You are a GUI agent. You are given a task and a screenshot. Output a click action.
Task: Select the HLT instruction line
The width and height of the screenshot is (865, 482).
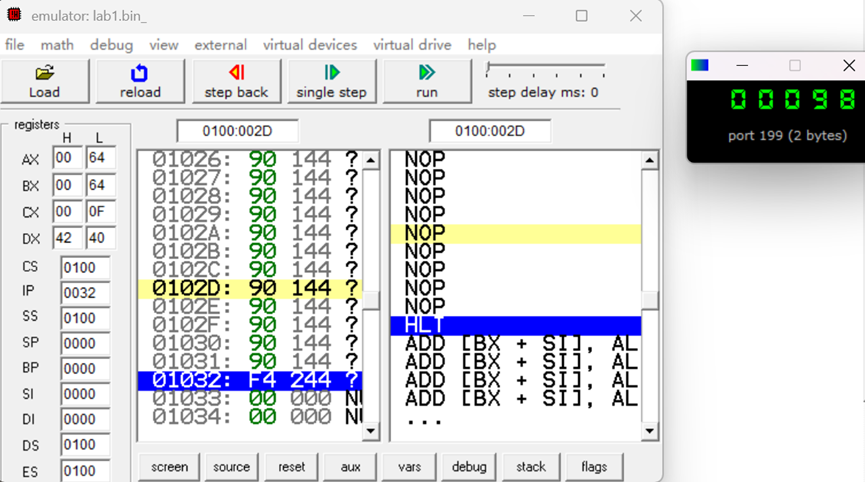(x=516, y=325)
